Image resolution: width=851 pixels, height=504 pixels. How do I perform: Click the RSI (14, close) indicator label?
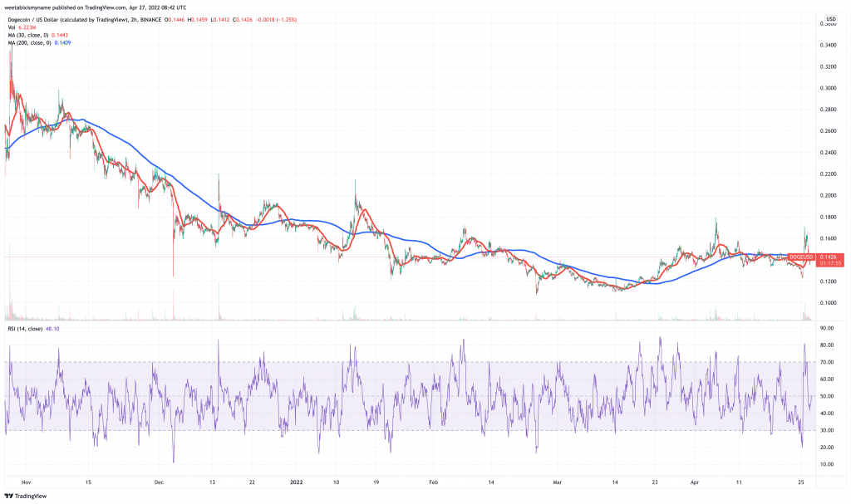click(25, 329)
